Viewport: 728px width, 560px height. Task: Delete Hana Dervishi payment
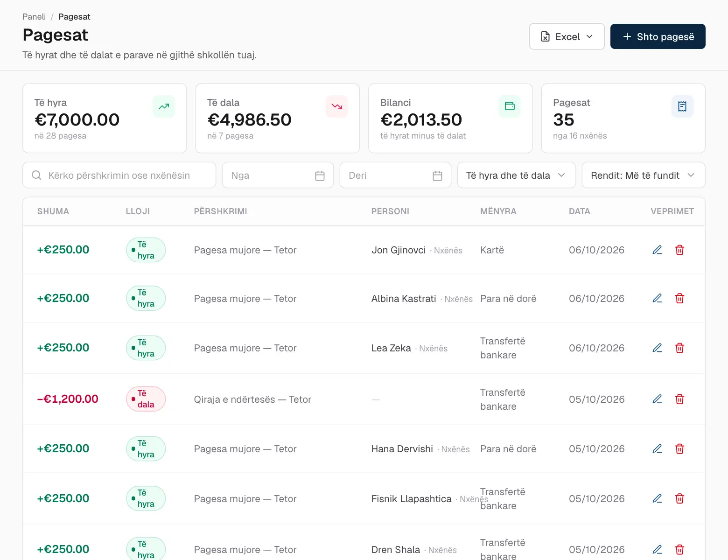679,449
